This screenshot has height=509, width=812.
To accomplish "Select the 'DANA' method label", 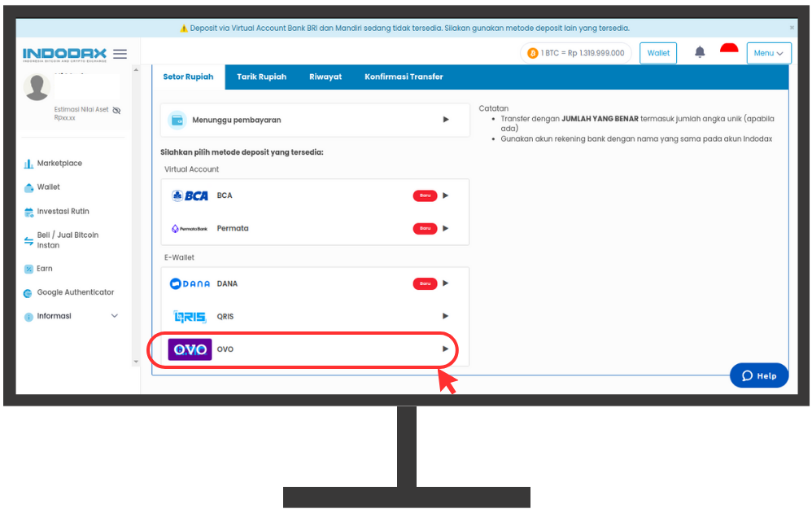I will point(227,284).
